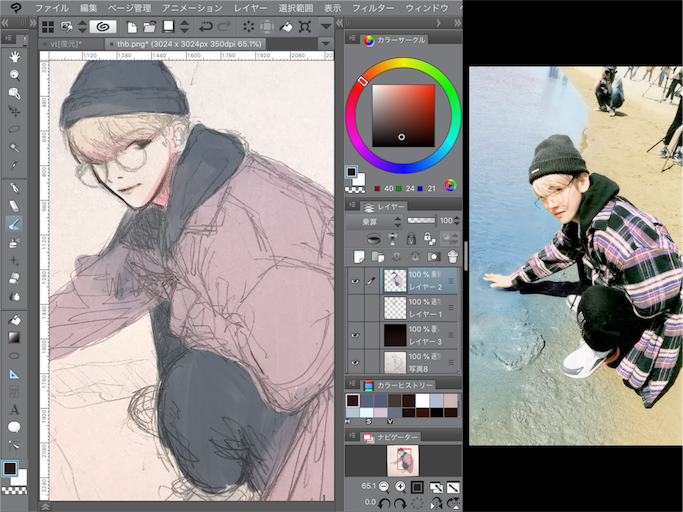Screen dimensions: 683x512
Task: Zoom out in the Navigator
Action: pyautogui.click(x=384, y=487)
